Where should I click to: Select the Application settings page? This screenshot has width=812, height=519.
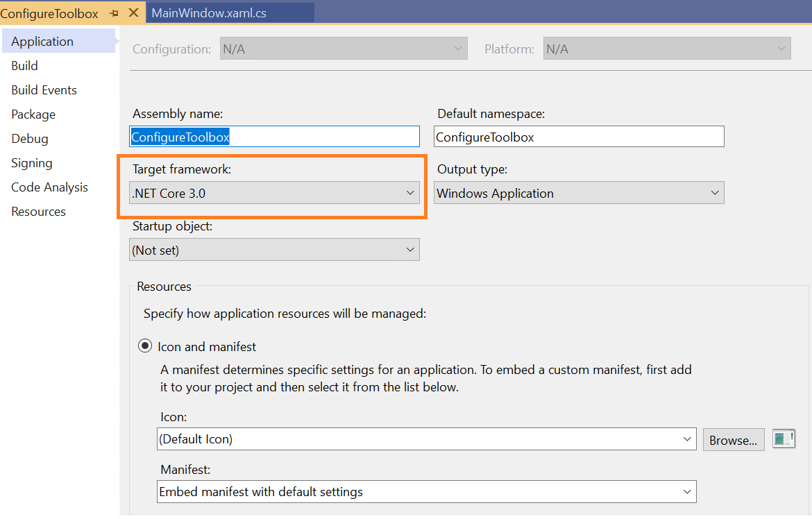[42, 42]
